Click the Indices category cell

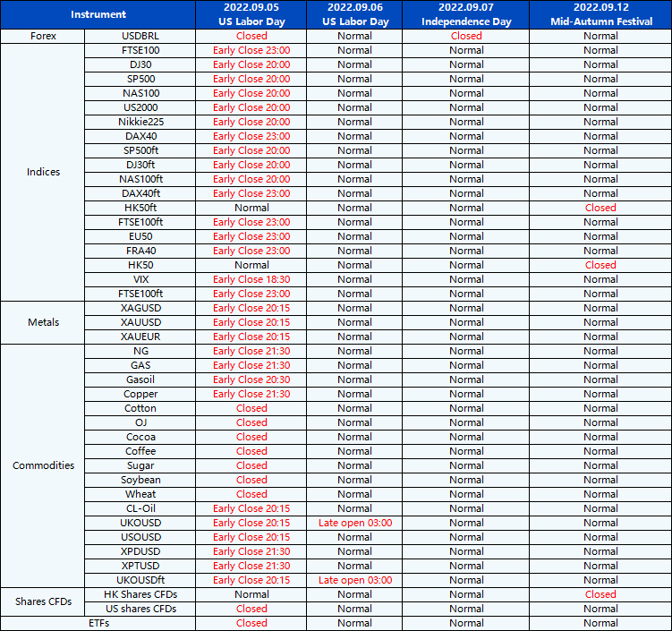43,172
